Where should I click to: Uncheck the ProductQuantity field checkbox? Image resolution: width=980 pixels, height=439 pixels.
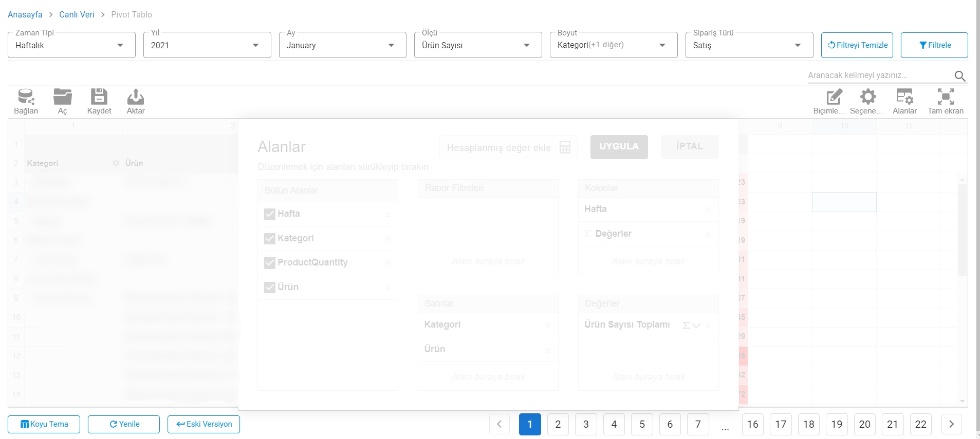point(270,263)
